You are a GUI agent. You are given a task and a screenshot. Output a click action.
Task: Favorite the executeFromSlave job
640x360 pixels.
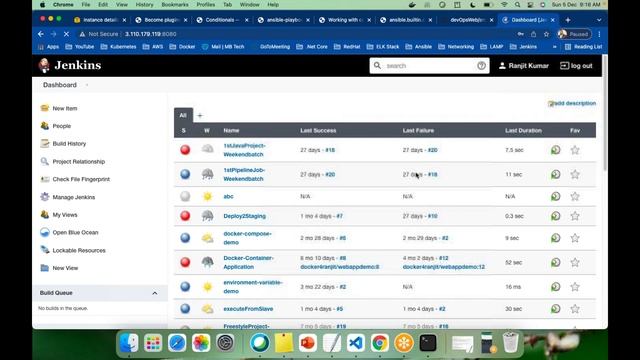[x=575, y=309]
